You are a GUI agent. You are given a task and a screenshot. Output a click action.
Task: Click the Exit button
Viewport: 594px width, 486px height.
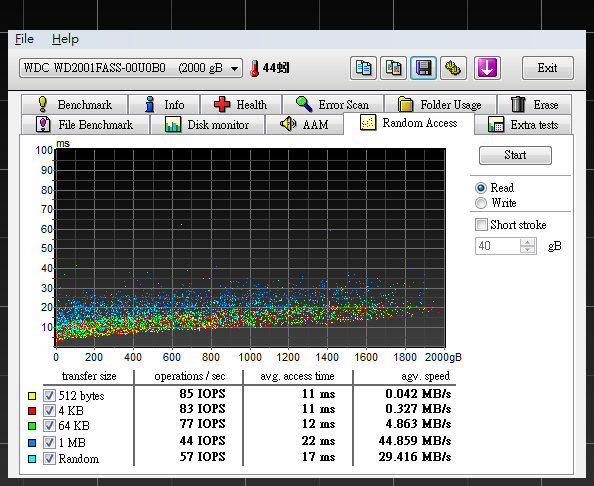(x=547, y=68)
